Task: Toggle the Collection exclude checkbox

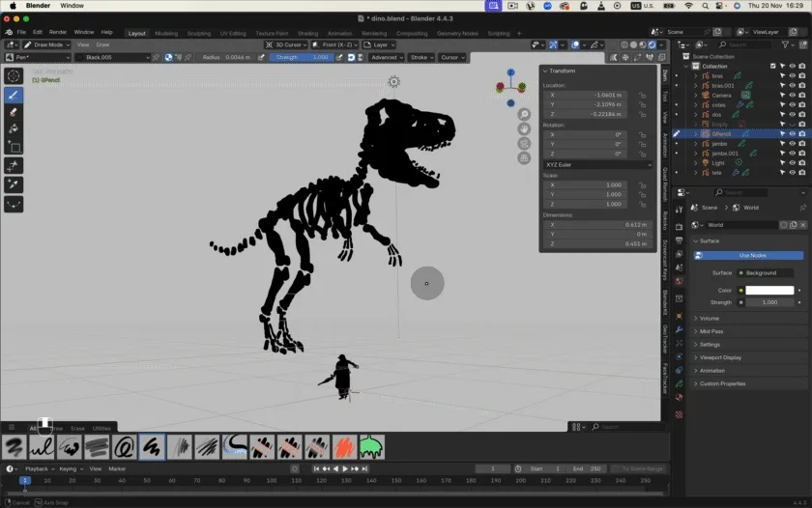Action: point(772,66)
